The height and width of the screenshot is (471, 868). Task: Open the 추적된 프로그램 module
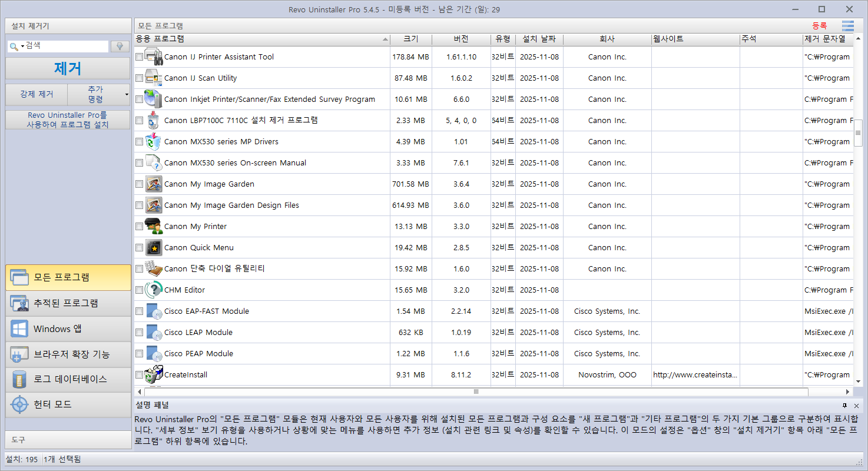point(68,303)
